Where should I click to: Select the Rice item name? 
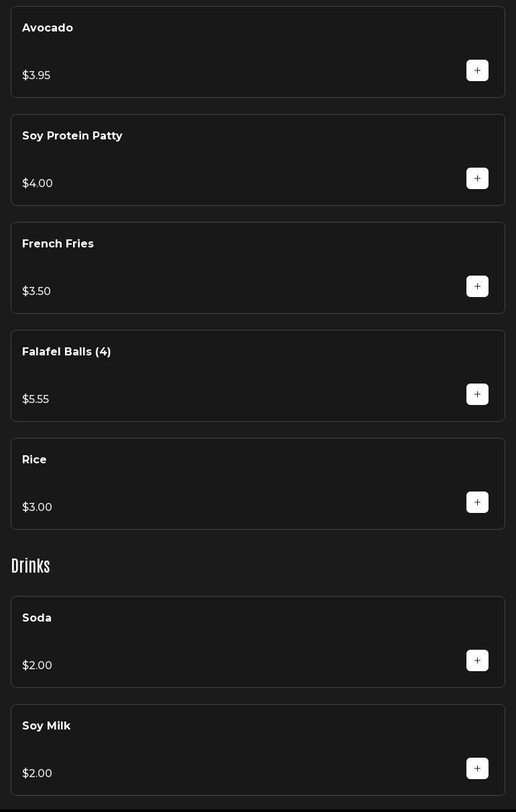click(x=34, y=460)
